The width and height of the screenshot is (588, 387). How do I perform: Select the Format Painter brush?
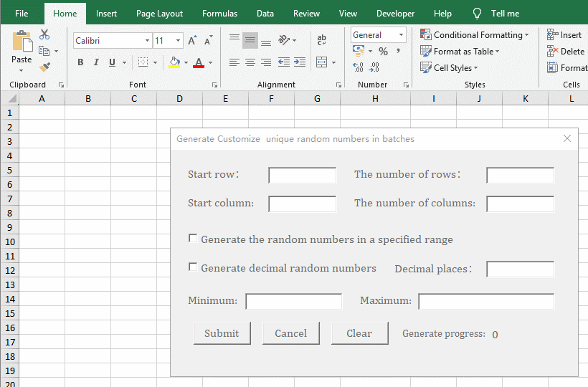coord(44,67)
